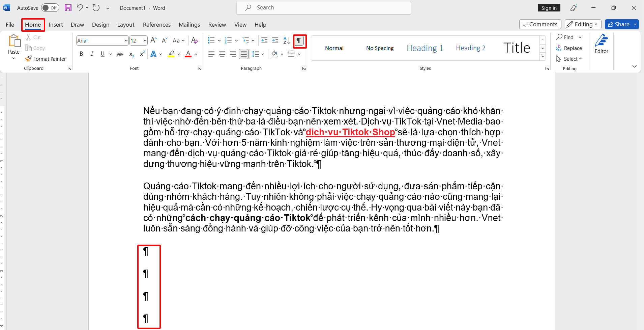Click the Replace button
Viewport: 644px width, 330px height.
click(569, 48)
